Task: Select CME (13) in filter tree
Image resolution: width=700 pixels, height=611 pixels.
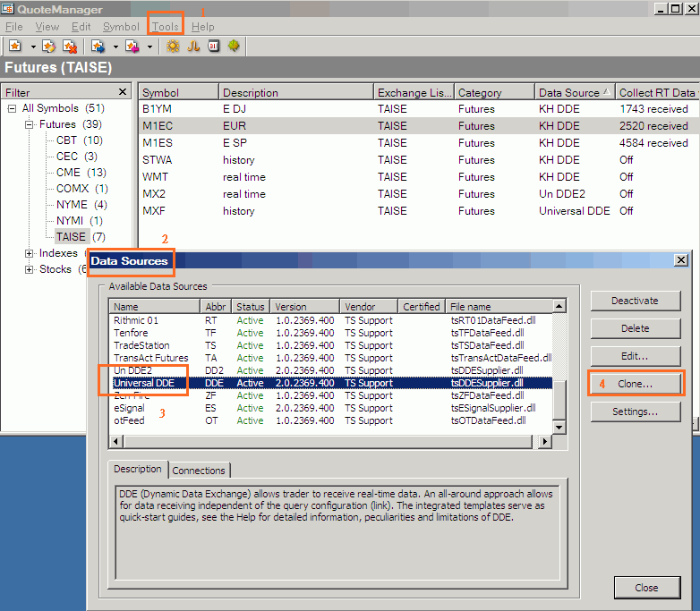Action: (x=81, y=173)
